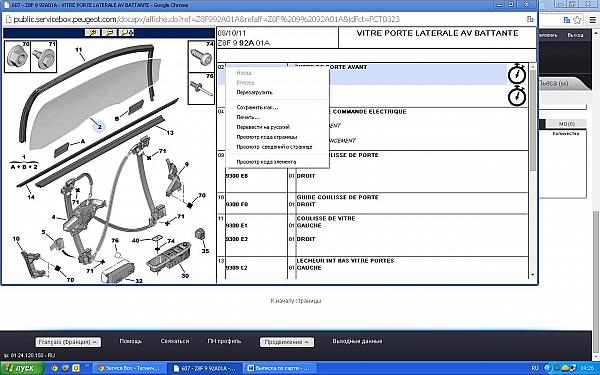Expand the Продвижение dropdown in footer
Viewport: 600px width, 375px height.
[287, 342]
